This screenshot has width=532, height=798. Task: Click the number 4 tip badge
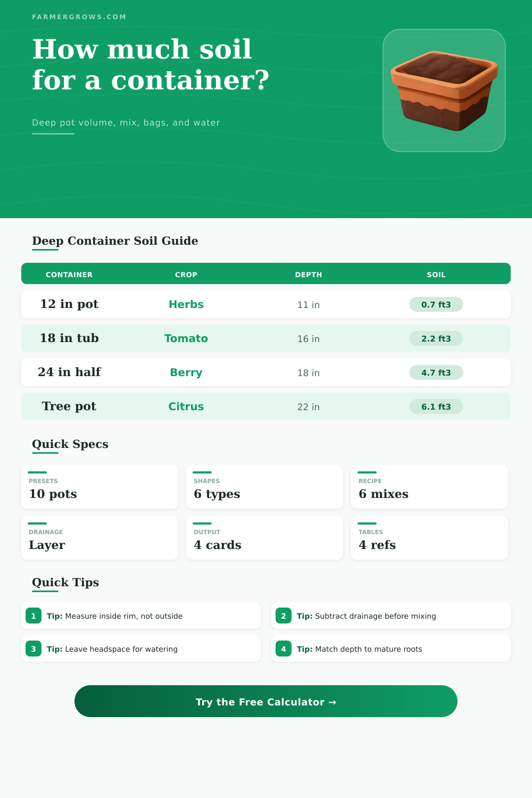[x=284, y=649]
